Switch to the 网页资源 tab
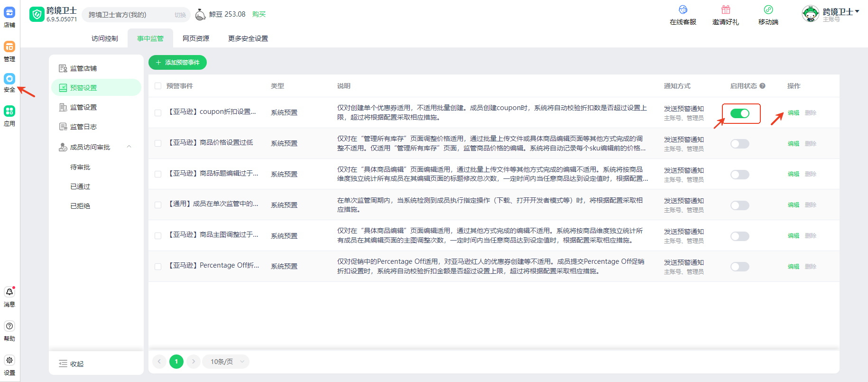 196,38
